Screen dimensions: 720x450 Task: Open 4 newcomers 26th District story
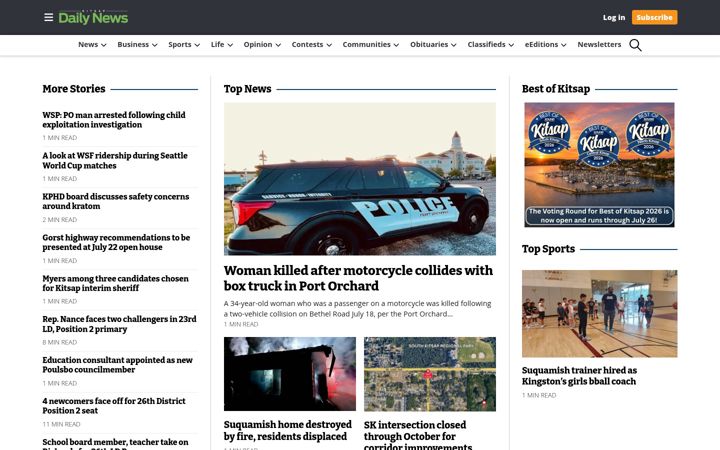coord(114,406)
